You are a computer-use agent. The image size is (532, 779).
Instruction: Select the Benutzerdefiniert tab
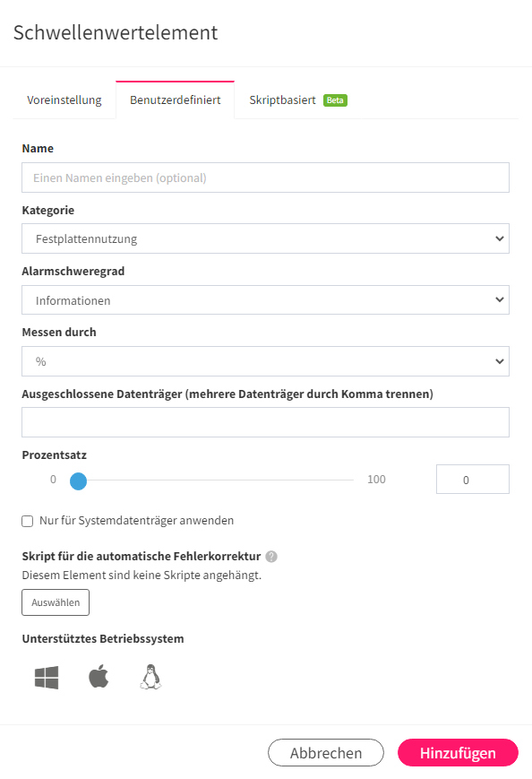point(176,100)
